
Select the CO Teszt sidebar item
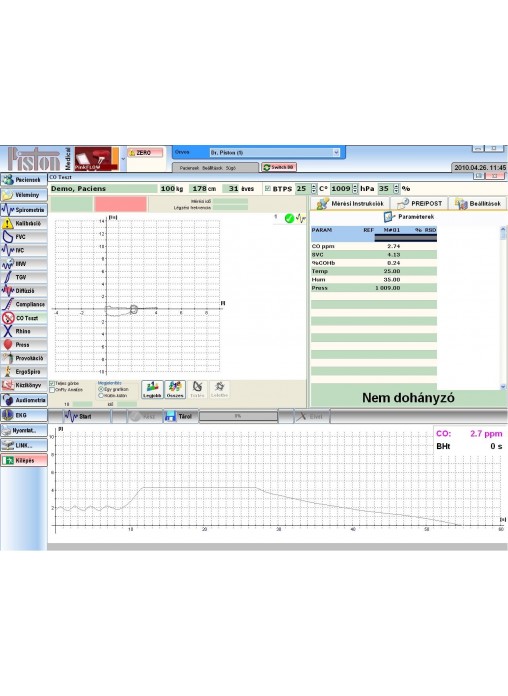24,318
